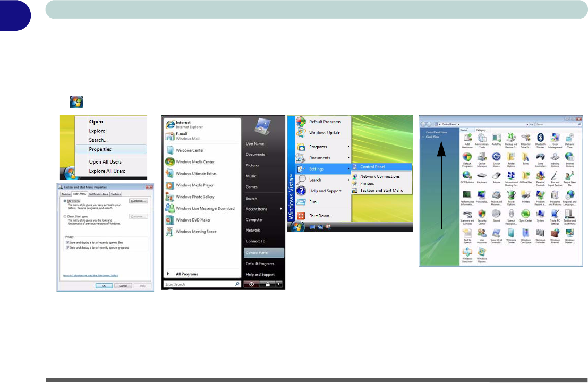This screenshot has width=588, height=383.
Task: Select Network Connections in the Settings submenu
Action: 382,176
